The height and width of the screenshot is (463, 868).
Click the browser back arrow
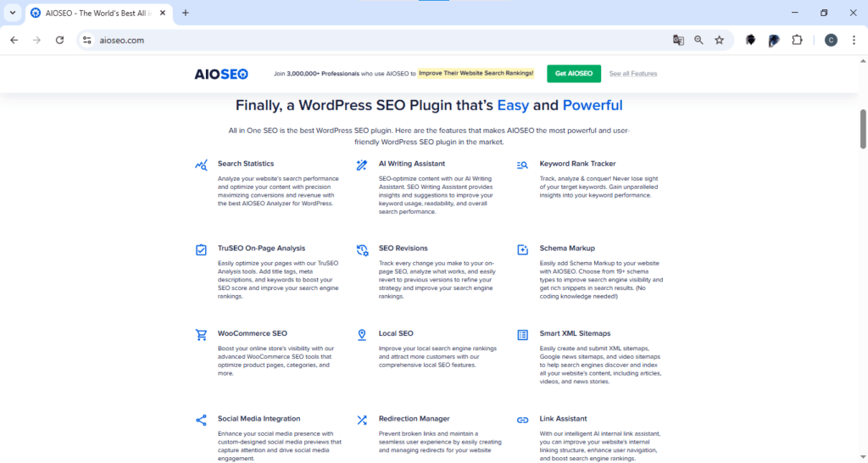pyautogui.click(x=14, y=40)
